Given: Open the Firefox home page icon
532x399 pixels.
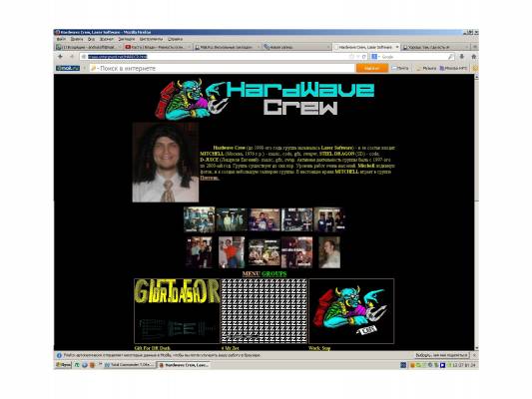Looking at the screenshot, I should coord(474,57).
